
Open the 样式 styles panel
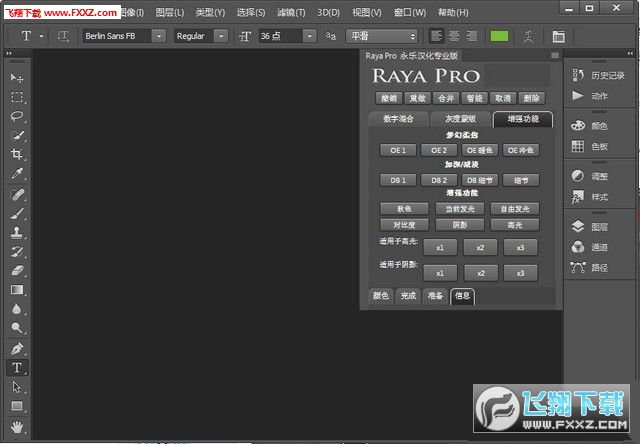point(589,197)
